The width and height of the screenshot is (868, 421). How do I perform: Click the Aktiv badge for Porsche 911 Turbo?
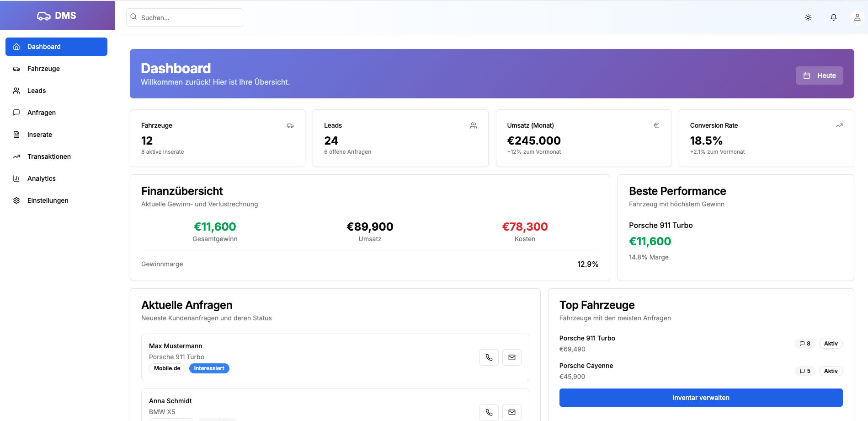point(831,343)
